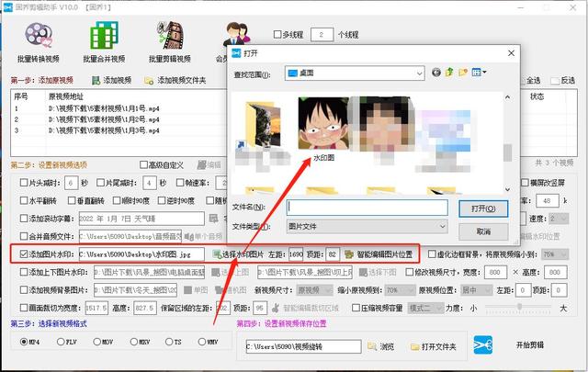Click the create new folder icon

point(463,73)
